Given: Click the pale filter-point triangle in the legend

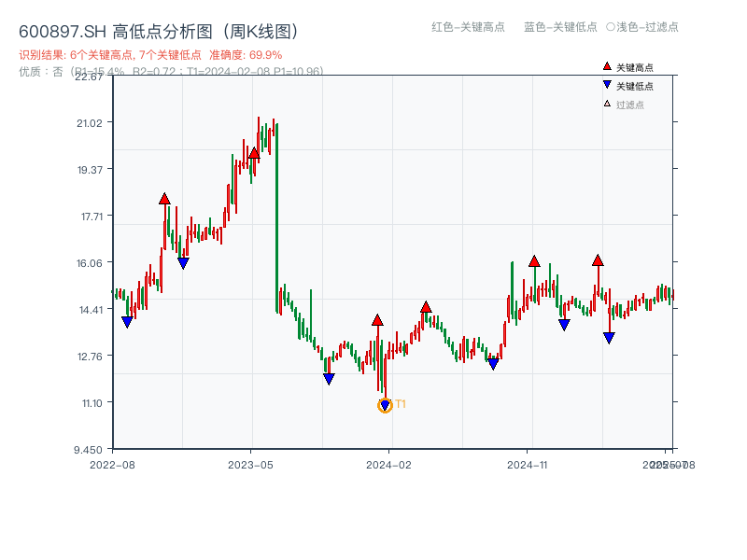Looking at the screenshot, I should tap(607, 104).
